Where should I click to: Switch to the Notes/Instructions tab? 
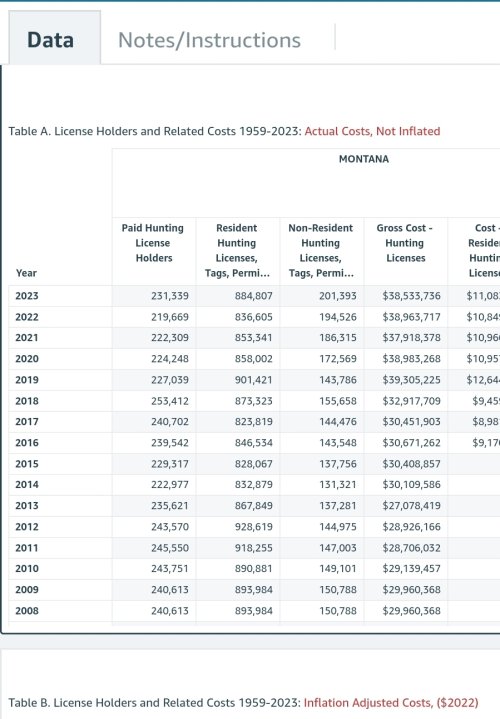[209, 40]
